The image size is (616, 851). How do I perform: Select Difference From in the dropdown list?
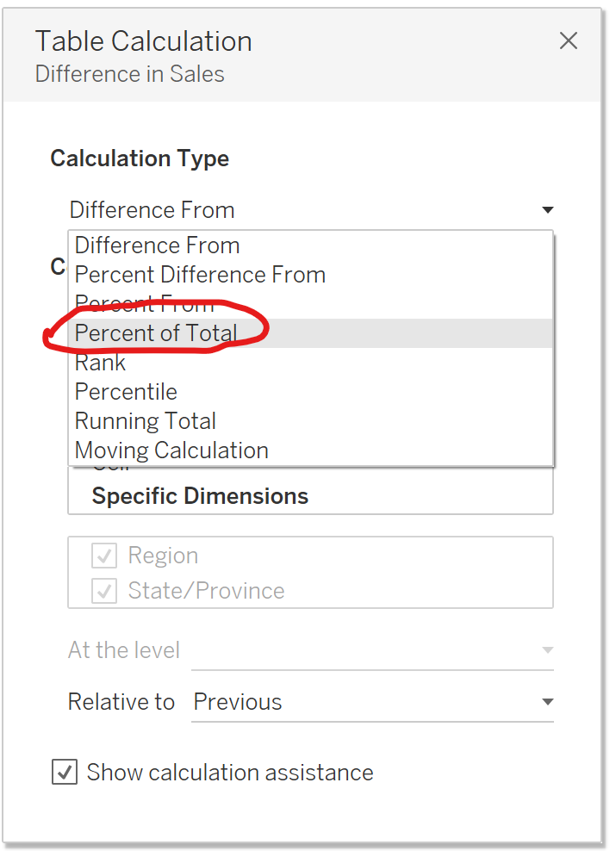[157, 245]
